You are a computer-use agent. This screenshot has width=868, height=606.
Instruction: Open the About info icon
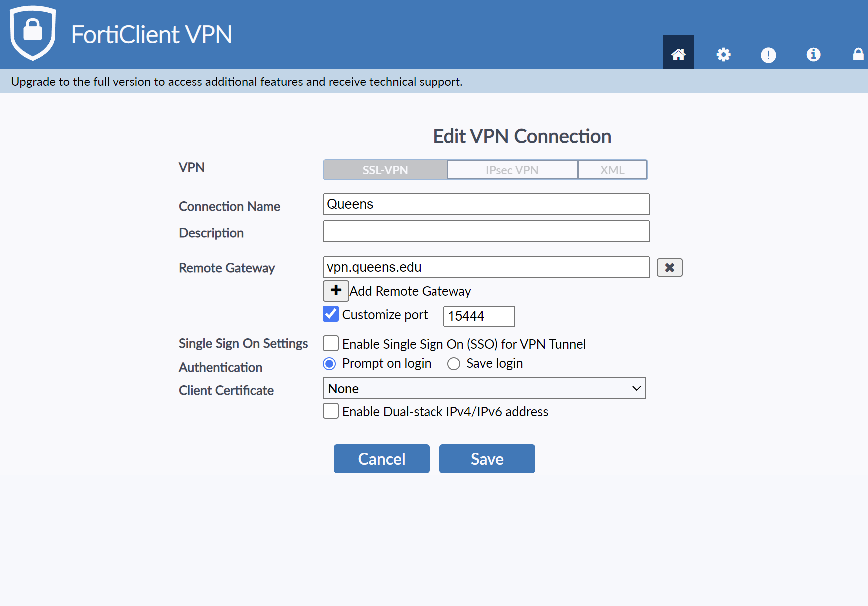[813, 54]
